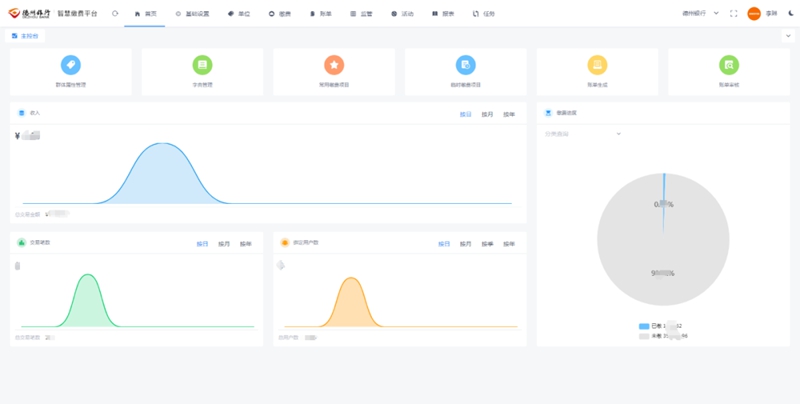Image resolution: width=800 pixels, height=404 pixels.
Task: Select 按月 in the transaction count chart
Action: [224, 244]
